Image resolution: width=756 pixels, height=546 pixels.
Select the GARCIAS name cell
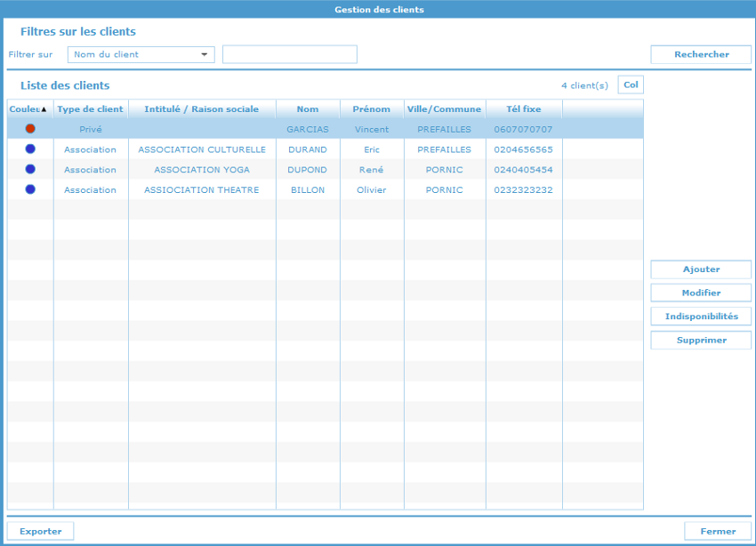[x=308, y=129]
